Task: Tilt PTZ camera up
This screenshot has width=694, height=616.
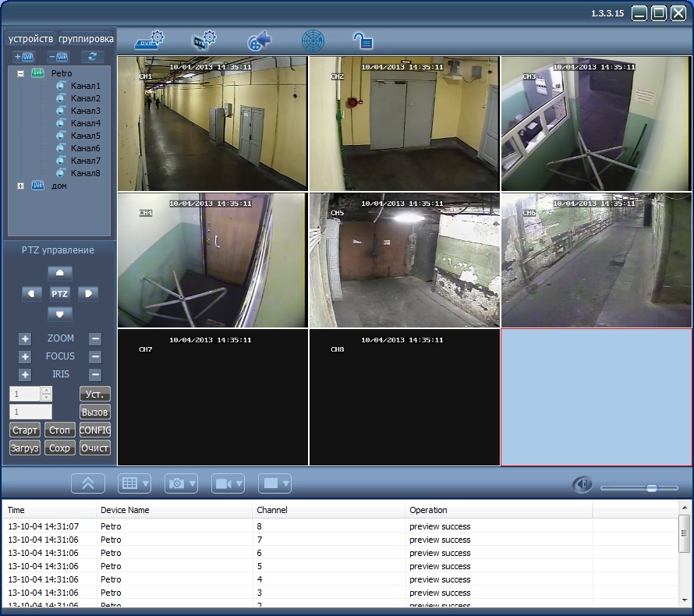Action: coord(60,273)
